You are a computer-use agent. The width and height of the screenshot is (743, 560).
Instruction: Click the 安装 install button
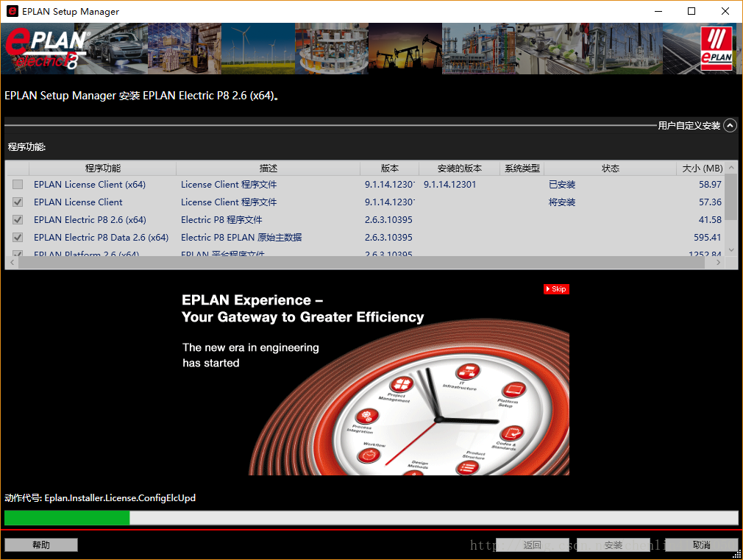(614, 545)
